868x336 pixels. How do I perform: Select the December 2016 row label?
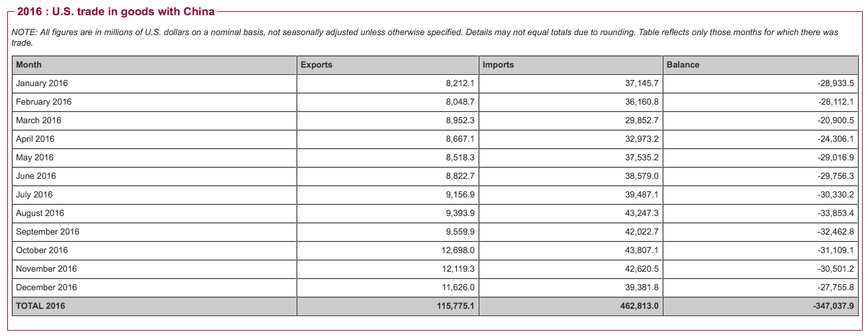[46, 288]
